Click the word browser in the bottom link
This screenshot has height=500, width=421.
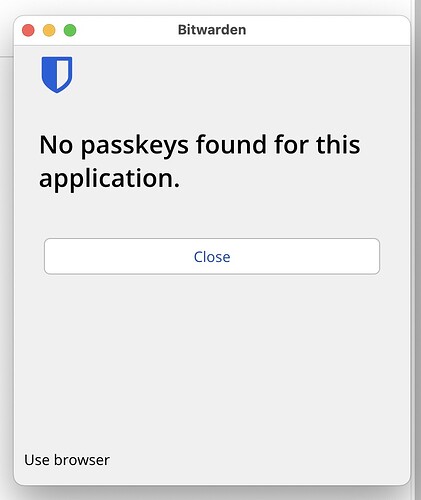point(82,460)
